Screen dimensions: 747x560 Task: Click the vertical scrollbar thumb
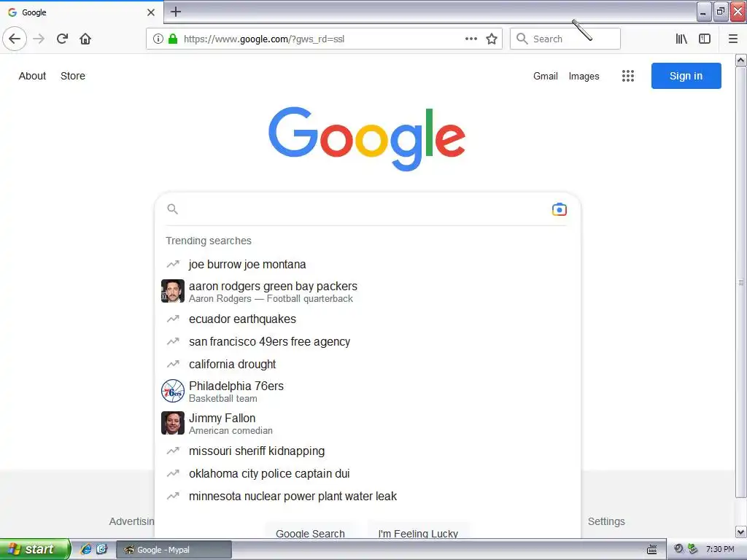click(x=741, y=282)
